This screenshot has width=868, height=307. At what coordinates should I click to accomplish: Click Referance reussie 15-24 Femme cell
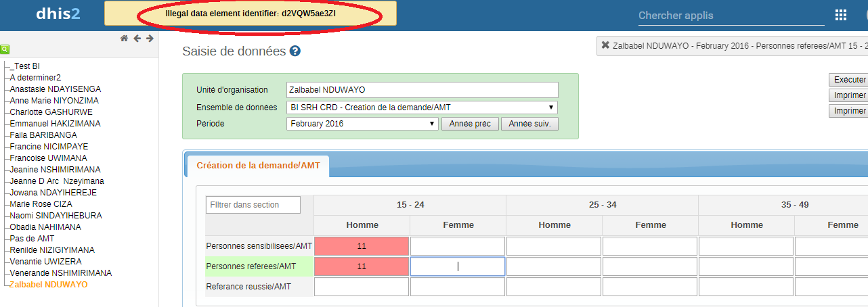[x=458, y=287]
